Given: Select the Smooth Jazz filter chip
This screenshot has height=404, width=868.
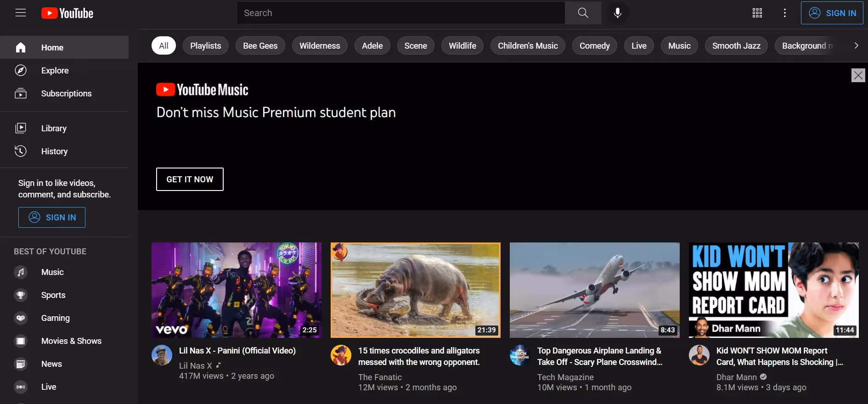Looking at the screenshot, I should (736, 45).
